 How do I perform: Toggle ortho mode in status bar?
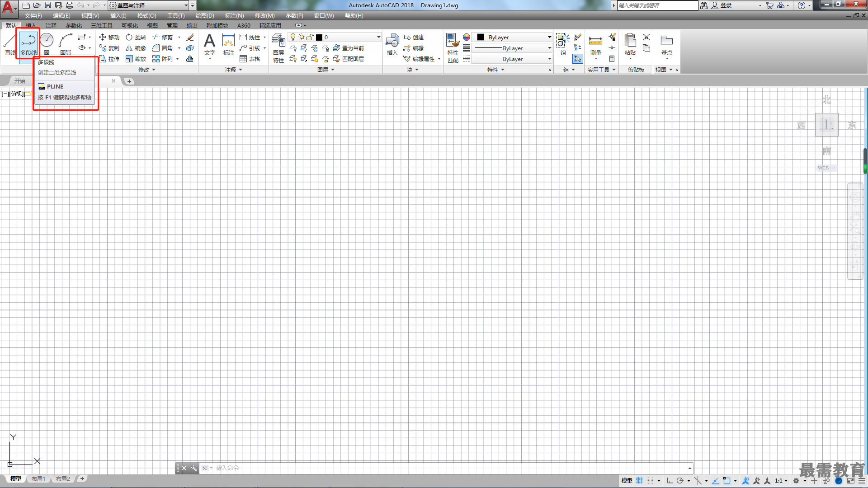(x=670, y=480)
